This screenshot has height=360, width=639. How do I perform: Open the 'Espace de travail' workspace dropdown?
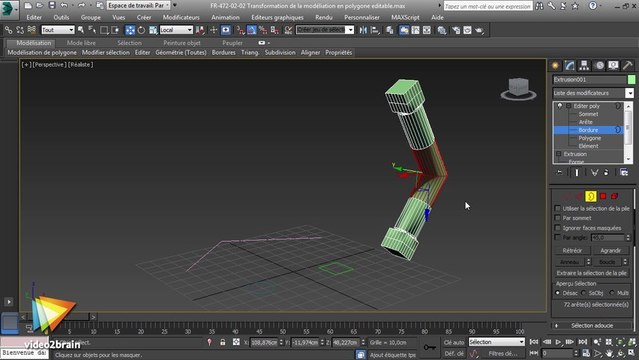139,5
